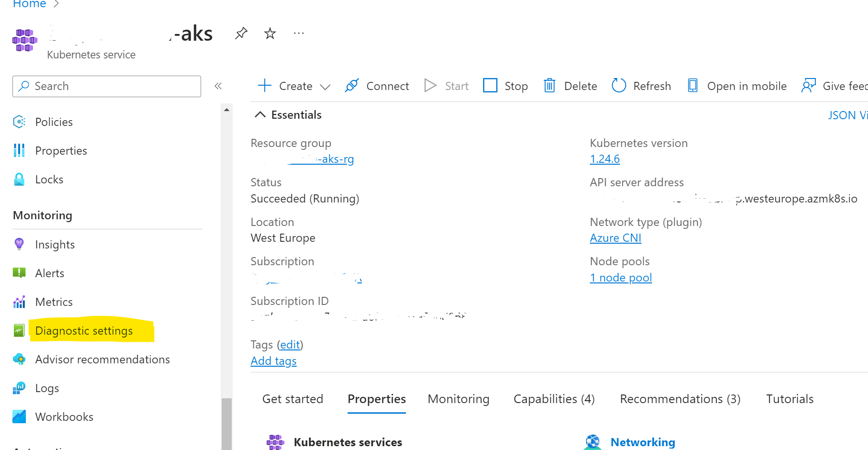
Task: Collapse the left navigation pane
Action: (218, 86)
